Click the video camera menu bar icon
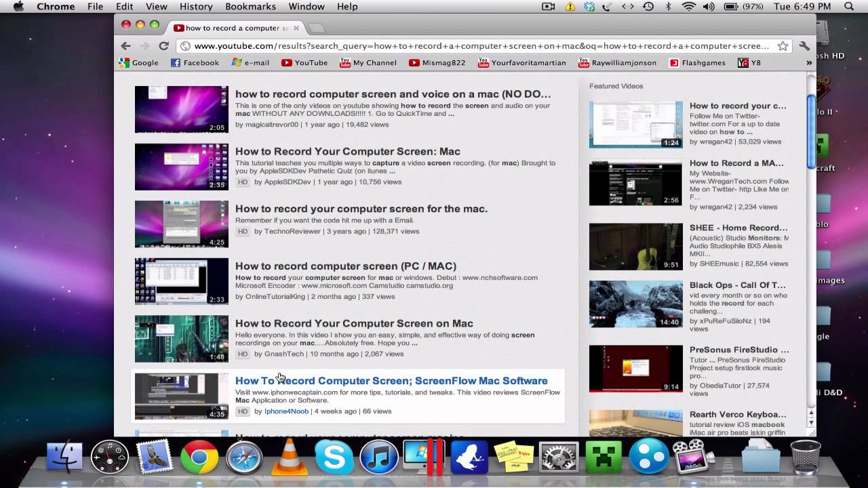Screen dimensions: 868x488 point(549,7)
